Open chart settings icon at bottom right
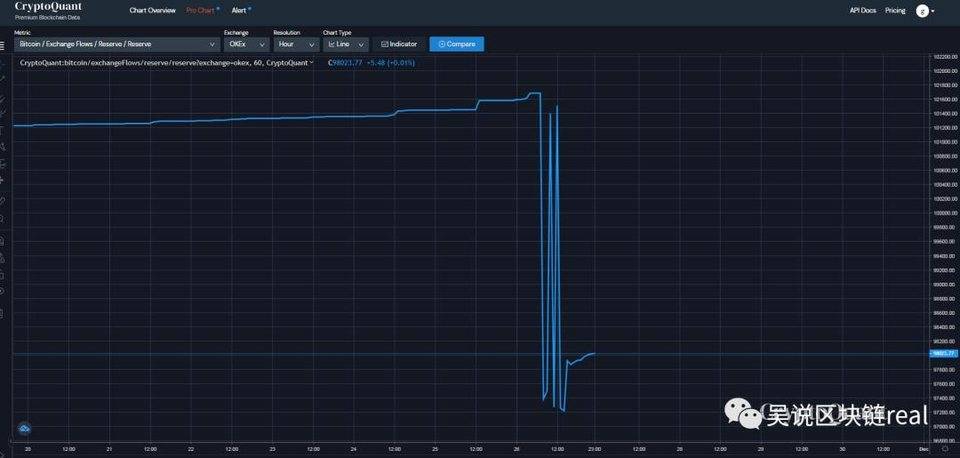Viewport: 960px width, 458px height. coord(945,449)
